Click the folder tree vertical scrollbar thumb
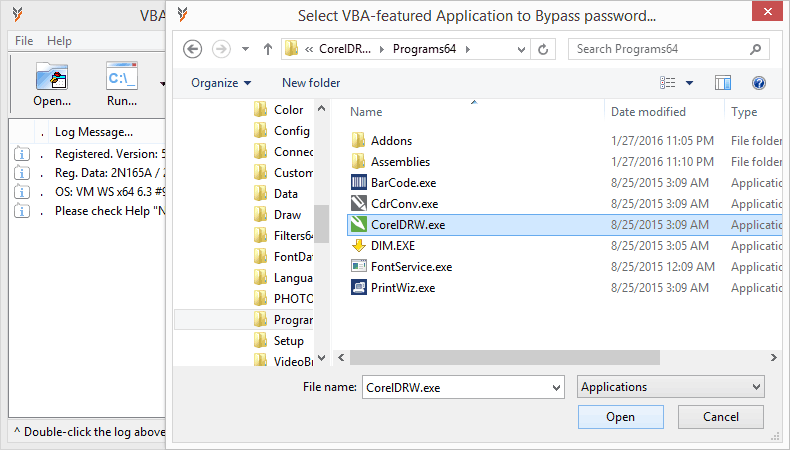 (x=321, y=224)
